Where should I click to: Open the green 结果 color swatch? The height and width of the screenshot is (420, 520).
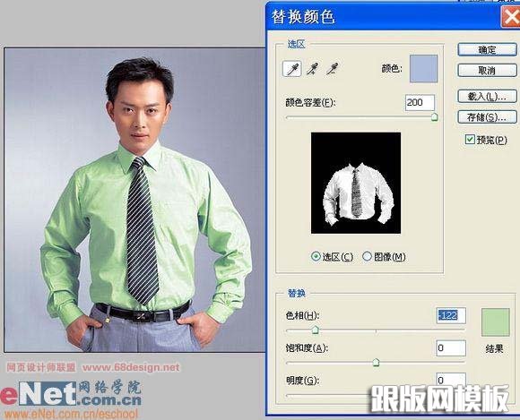point(496,322)
